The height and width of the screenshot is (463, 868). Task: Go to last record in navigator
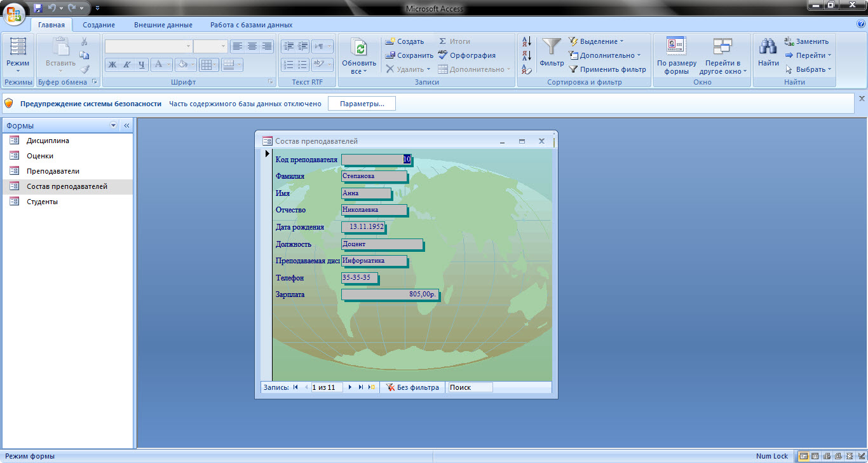tap(361, 387)
